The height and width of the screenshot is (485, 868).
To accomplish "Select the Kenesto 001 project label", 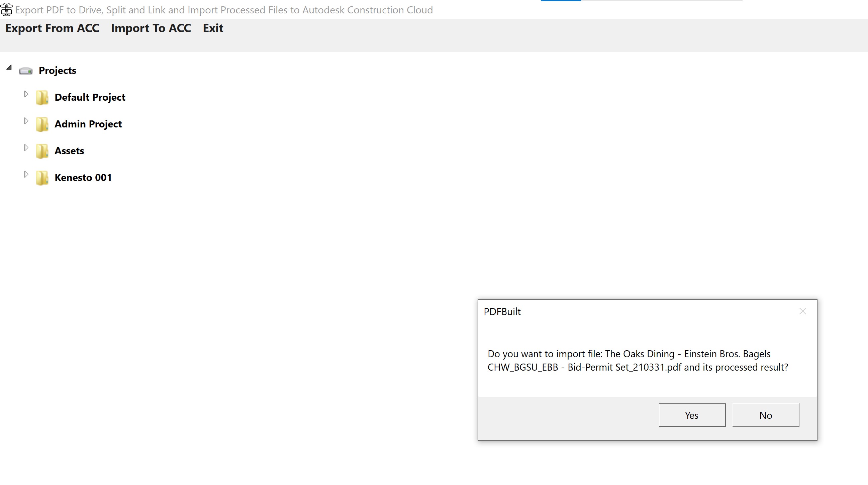I will 83,178.
